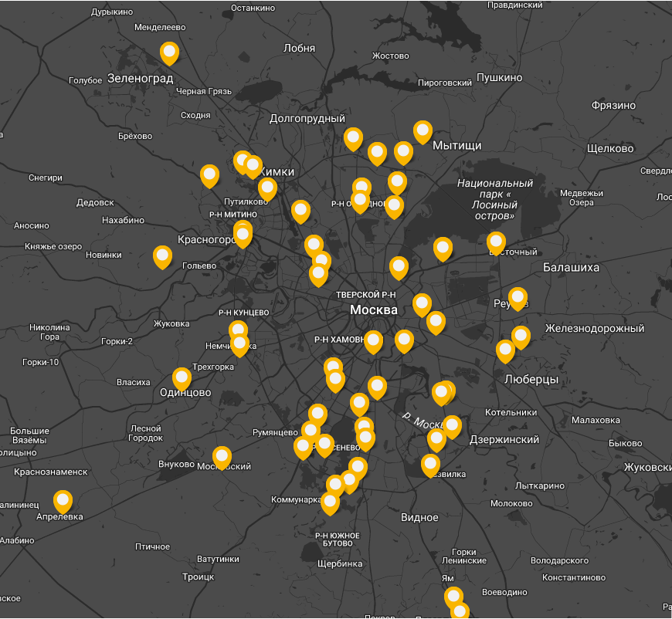The image size is (672, 619).
Task: Click the Жуковка label
Action: point(171,324)
